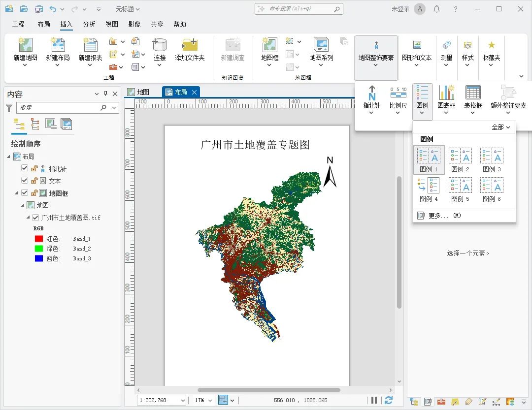Click the notifications bell icon

[436, 9]
